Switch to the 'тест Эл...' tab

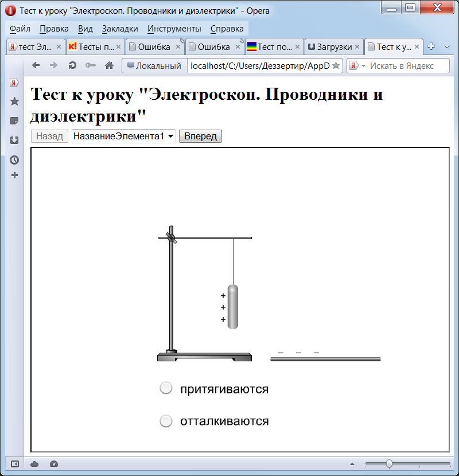(x=35, y=47)
